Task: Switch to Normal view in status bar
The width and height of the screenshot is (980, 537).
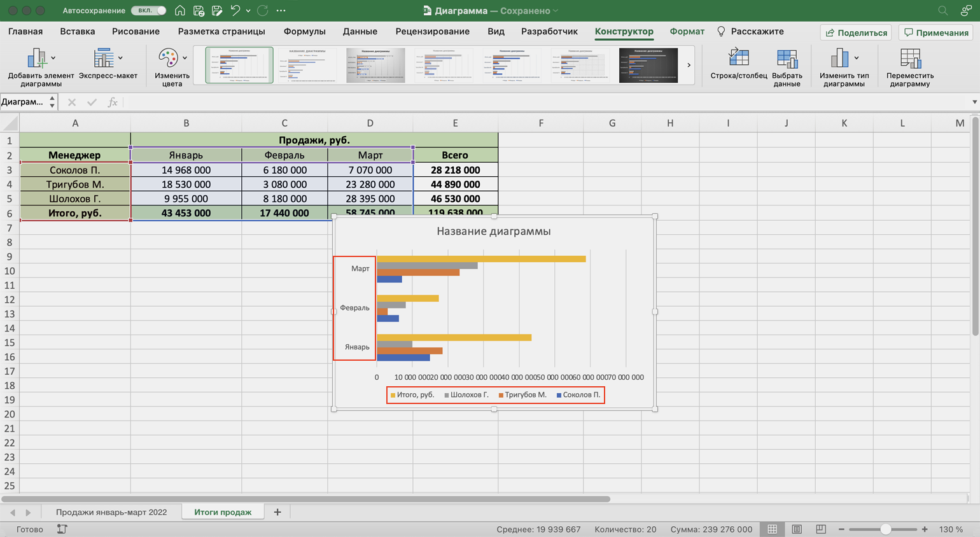Action: [772, 529]
